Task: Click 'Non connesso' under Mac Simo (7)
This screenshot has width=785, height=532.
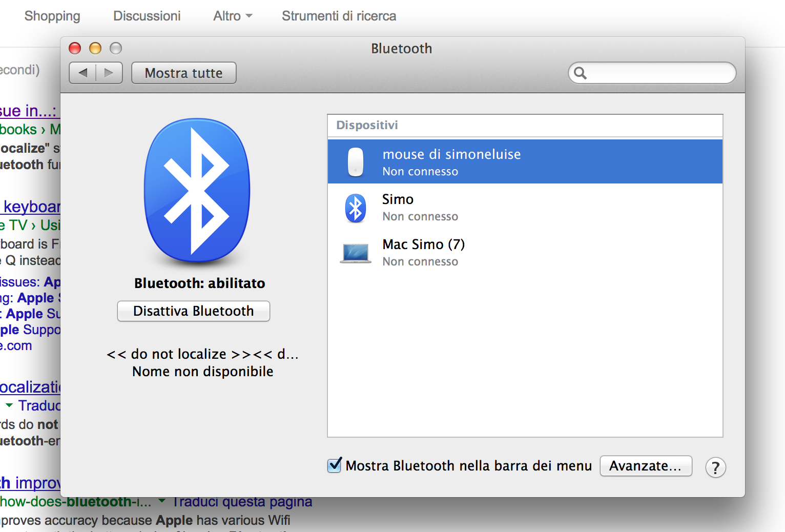Action: point(420,262)
